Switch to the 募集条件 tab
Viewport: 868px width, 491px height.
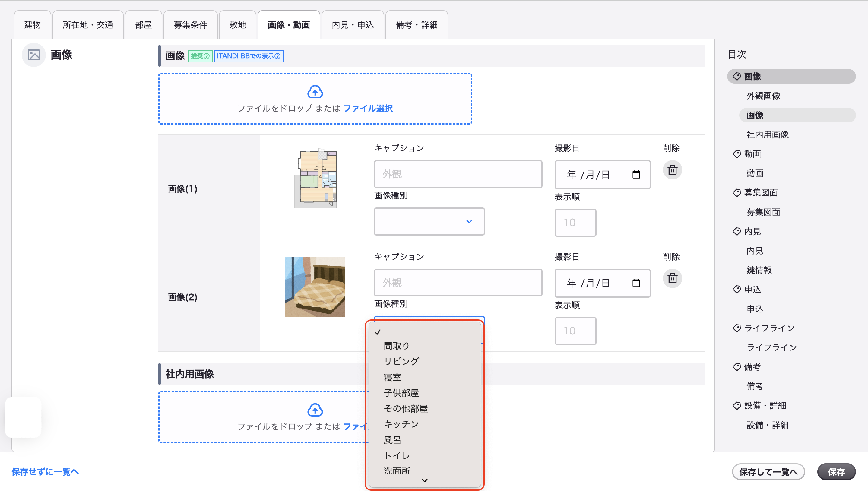pos(190,25)
